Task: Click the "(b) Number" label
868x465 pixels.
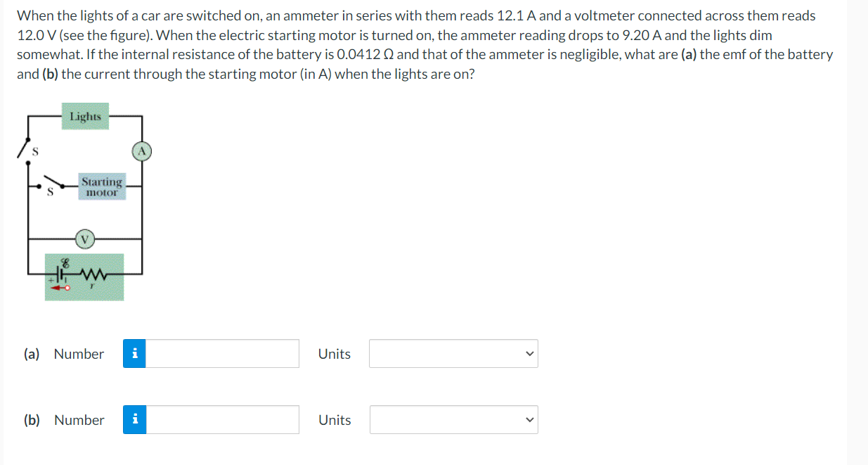Action: pyautogui.click(x=64, y=420)
